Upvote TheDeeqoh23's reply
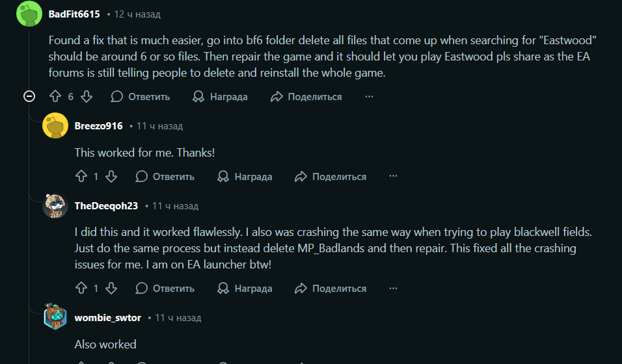Screen dimensions: 622x364 (x=81, y=288)
